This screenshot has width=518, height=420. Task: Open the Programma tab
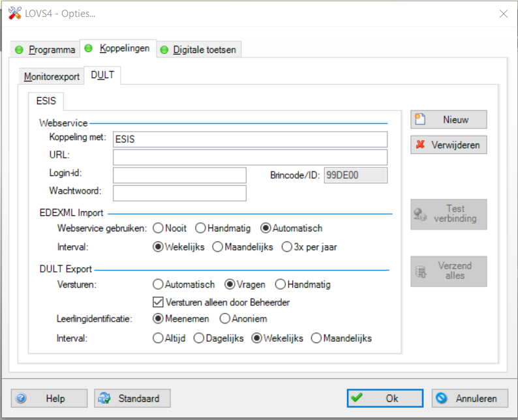45,50
